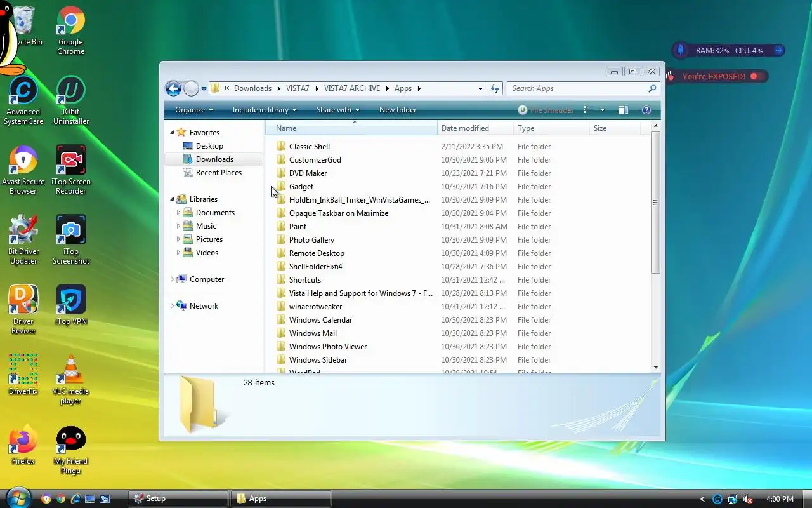Sort by Date modified column header
Screen dimensions: 812x508
click(475, 128)
